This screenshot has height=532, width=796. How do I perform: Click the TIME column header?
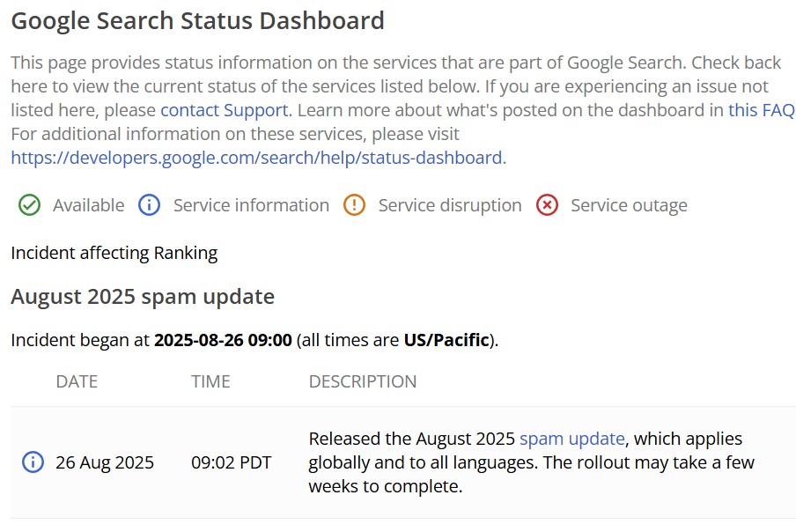(210, 381)
